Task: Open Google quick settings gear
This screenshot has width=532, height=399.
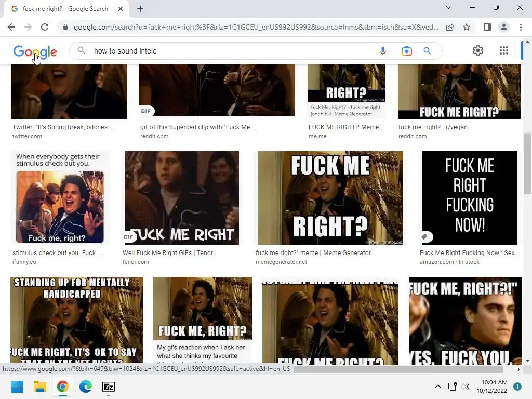Action: pyautogui.click(x=478, y=50)
